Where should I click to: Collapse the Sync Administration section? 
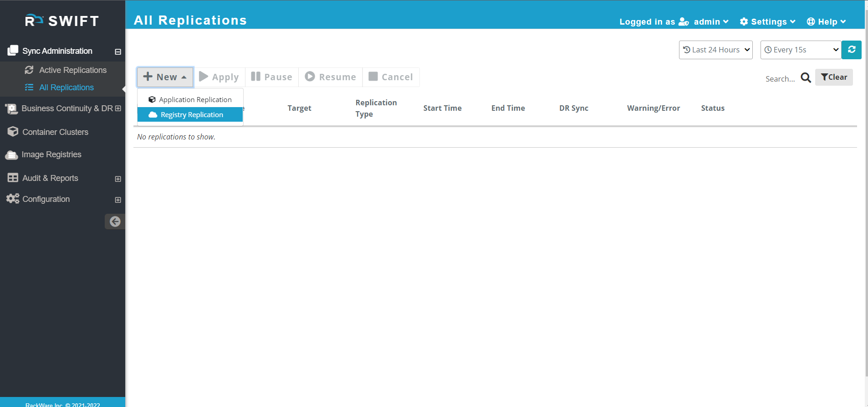point(118,52)
